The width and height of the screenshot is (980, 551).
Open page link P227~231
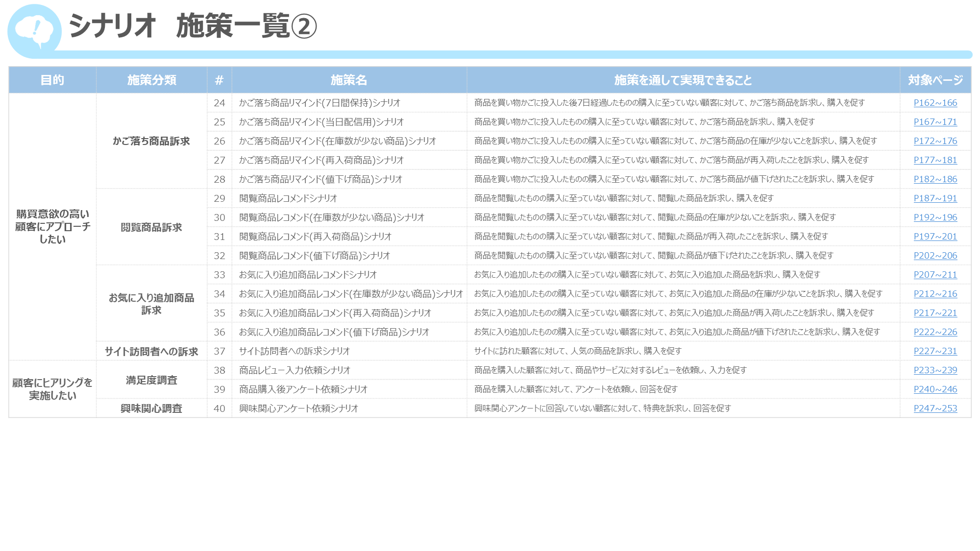click(935, 351)
